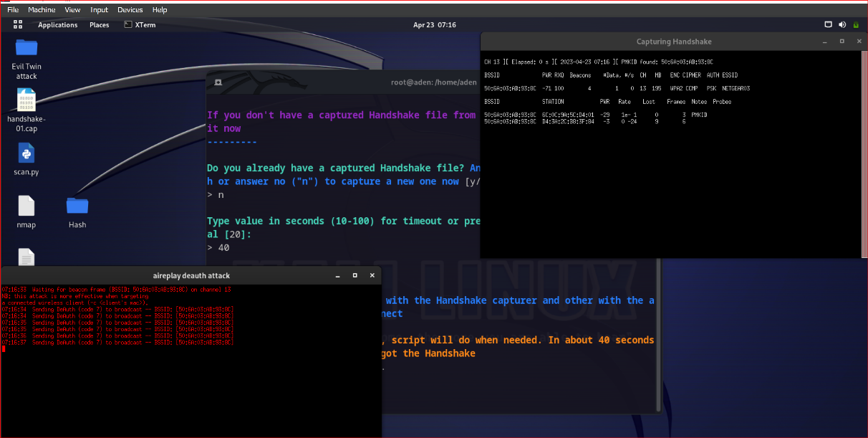Image resolution: width=868 pixels, height=438 pixels.
Task: Click the Activities grid icon in top panel
Action: (18, 24)
